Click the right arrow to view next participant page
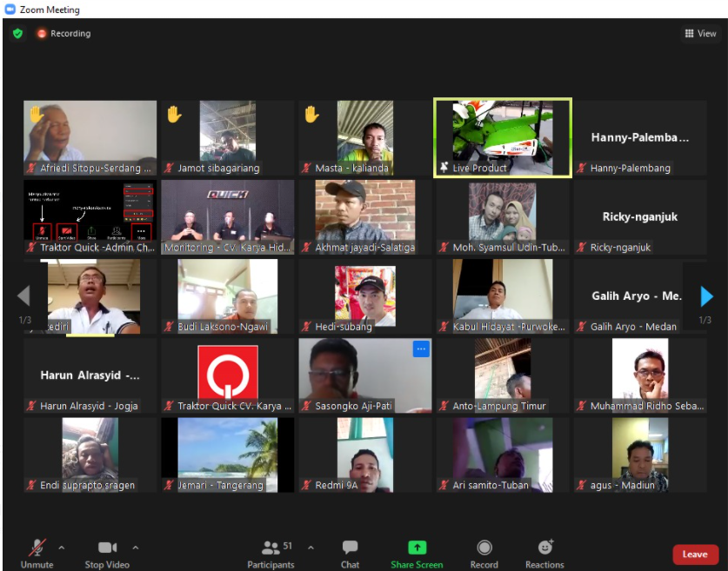The width and height of the screenshot is (728, 571). pyautogui.click(x=705, y=296)
